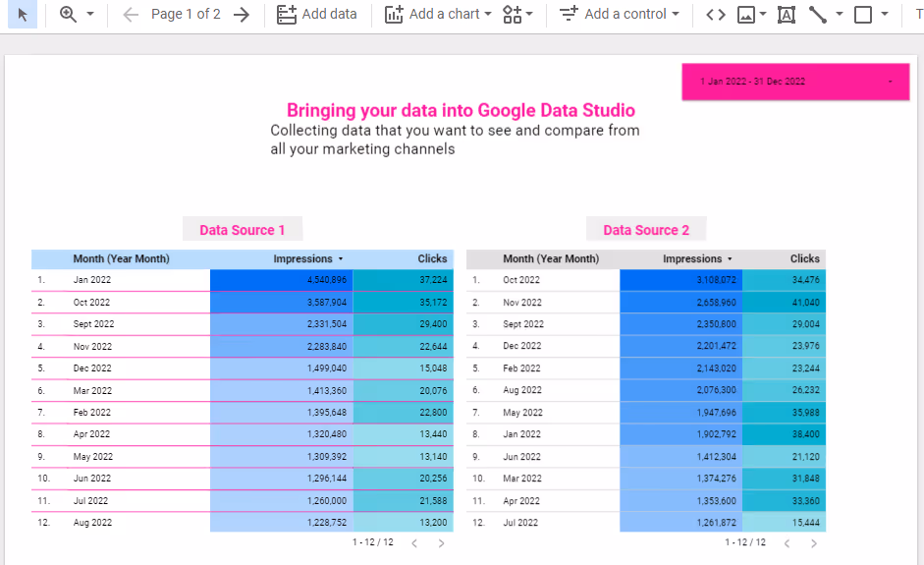This screenshot has width=924, height=565.
Task: Click the zoom magnifier icon
Action: (69, 14)
